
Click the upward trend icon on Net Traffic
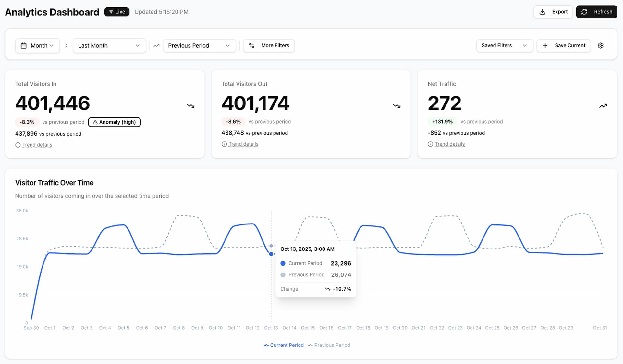coord(603,106)
